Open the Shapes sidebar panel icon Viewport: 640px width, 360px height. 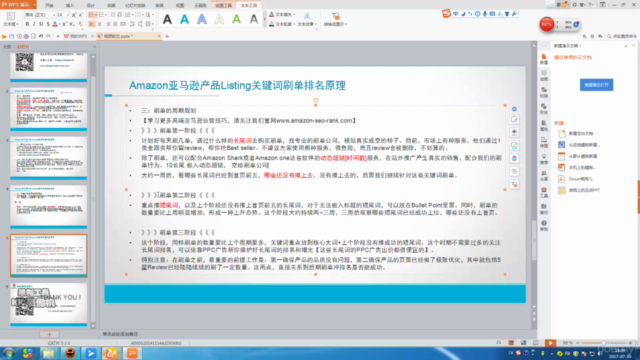click(544, 109)
